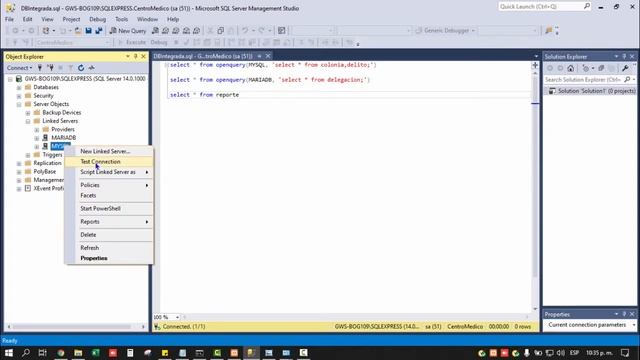The height and width of the screenshot is (360, 640).
Task: Click the Solution Explorer wrench Properties icon
Action: pyautogui.click(x=625, y=68)
